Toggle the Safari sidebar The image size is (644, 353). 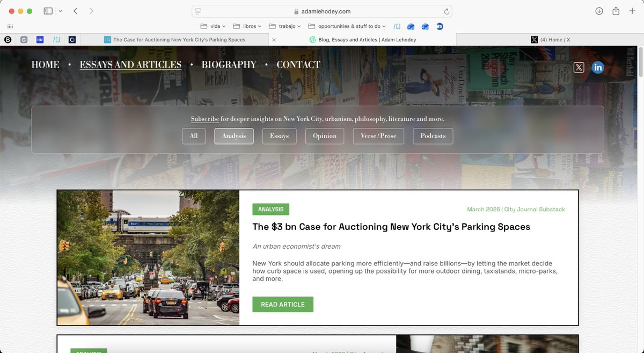[48, 11]
